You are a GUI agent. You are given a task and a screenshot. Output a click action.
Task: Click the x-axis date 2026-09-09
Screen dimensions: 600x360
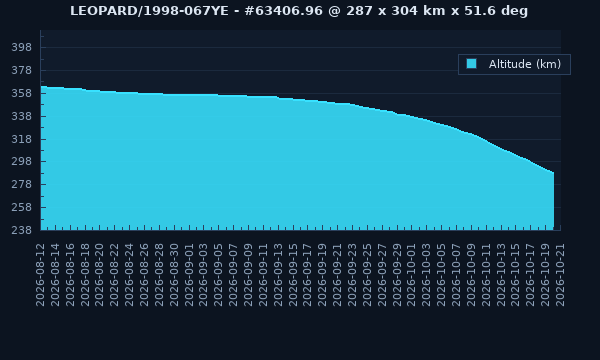(248, 275)
